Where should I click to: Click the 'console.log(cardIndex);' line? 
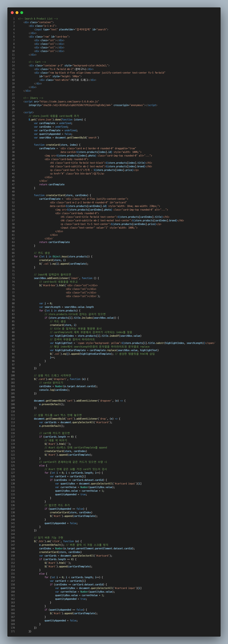[55, 390]
